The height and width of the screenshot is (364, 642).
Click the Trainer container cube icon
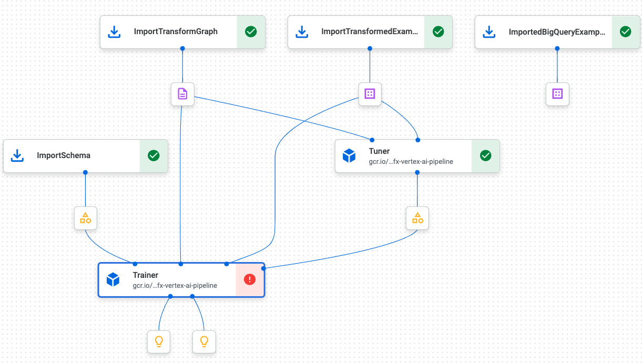113,279
